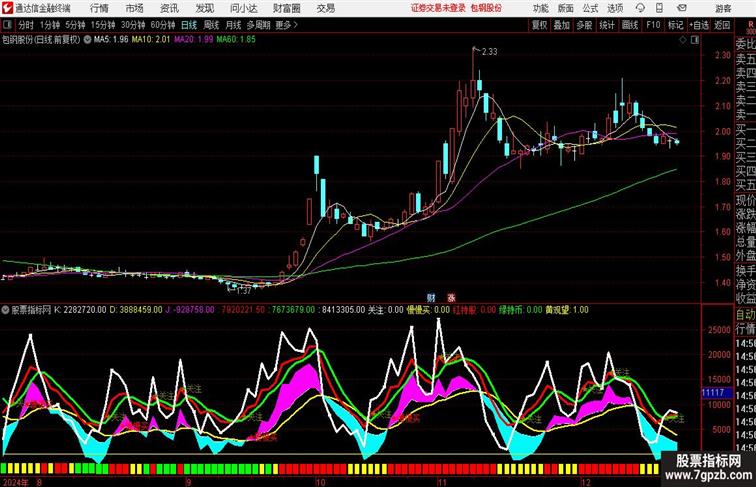
Task: Open the headset customer service icon
Action: (640, 8)
